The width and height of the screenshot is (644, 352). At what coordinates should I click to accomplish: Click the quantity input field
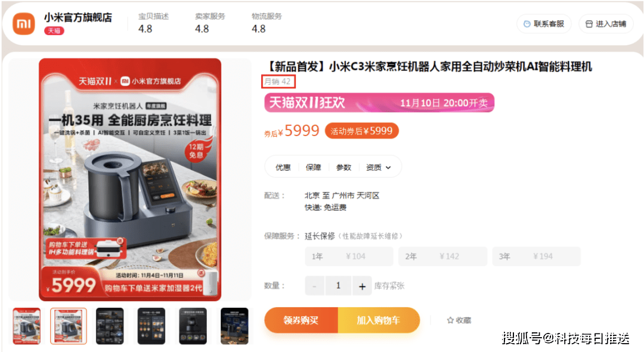coord(338,286)
